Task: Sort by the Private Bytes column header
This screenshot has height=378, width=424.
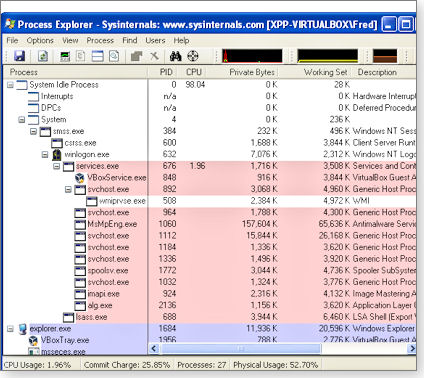Action: click(x=242, y=72)
